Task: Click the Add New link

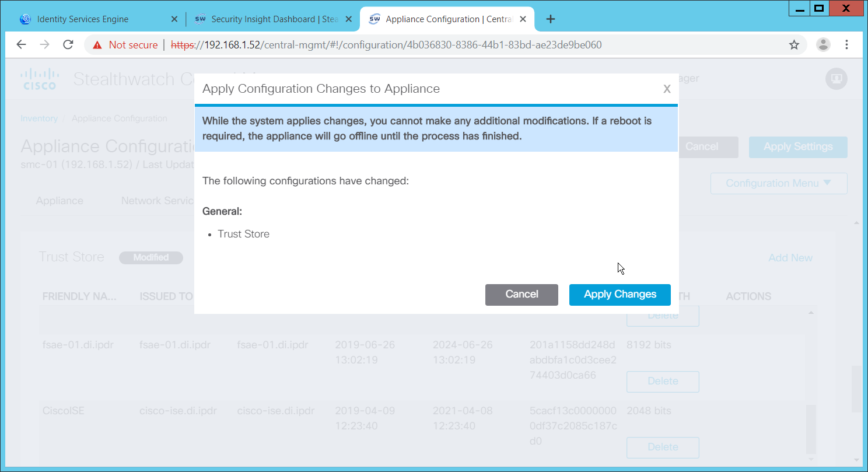Action: click(790, 258)
